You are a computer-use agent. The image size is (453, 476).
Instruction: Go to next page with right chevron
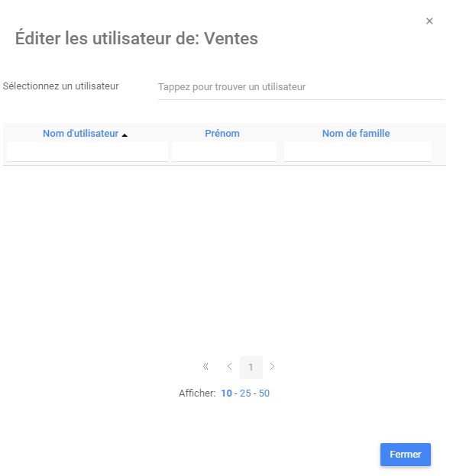pos(272,367)
